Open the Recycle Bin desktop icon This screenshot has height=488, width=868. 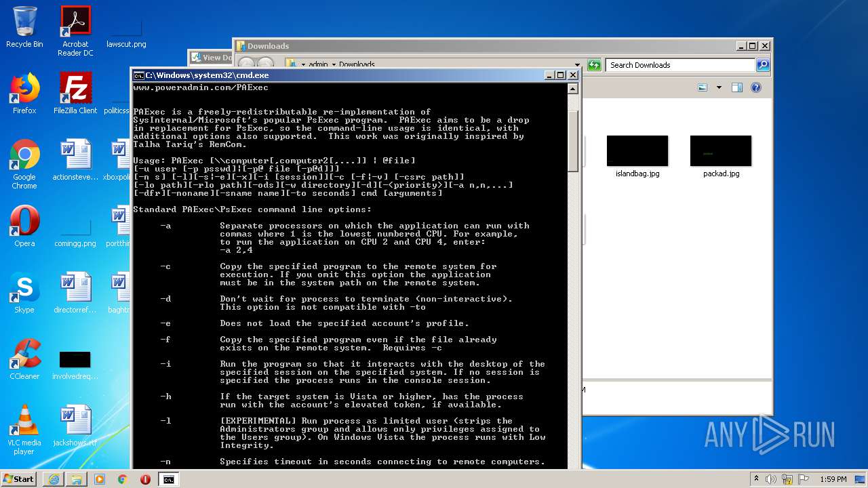pyautogui.click(x=24, y=27)
